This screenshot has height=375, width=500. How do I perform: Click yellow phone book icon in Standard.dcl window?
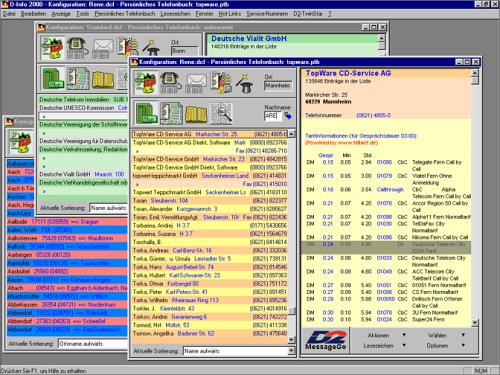click(103, 79)
